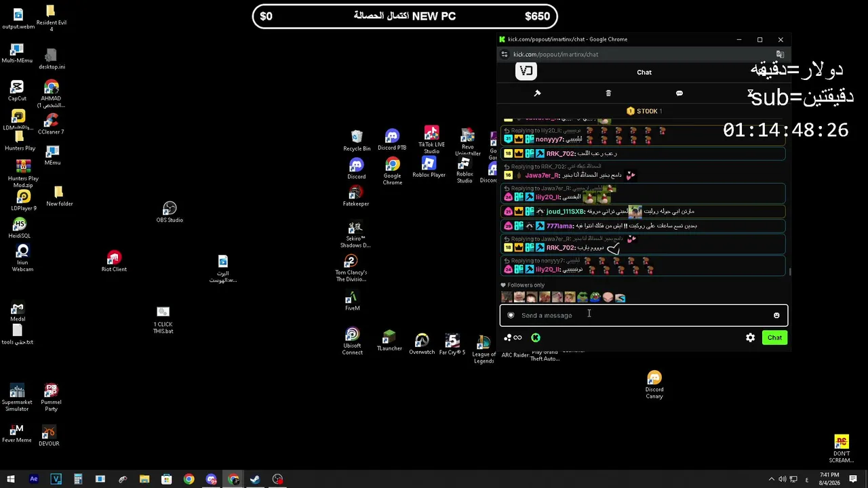Viewport: 868px width, 488px height.
Task: Select the Medal desktop icon
Action: pos(18,312)
